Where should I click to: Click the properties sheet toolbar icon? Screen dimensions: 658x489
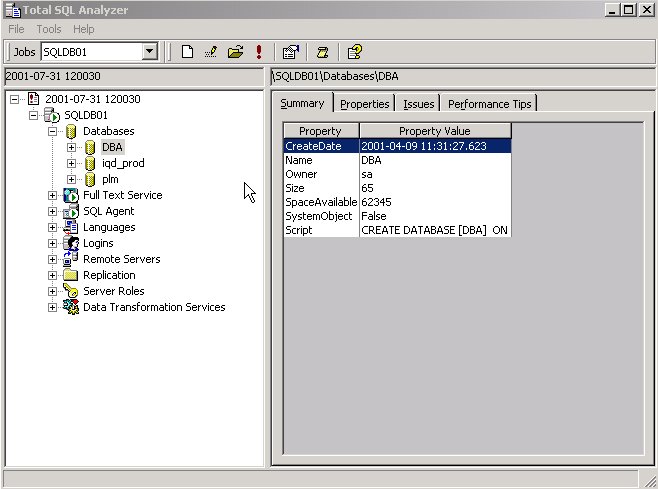click(291, 52)
